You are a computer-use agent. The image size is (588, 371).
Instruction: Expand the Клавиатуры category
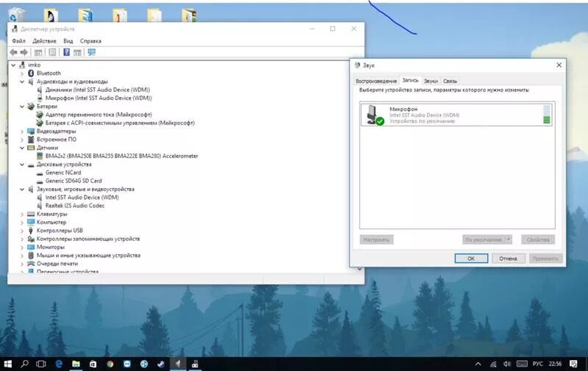tap(22, 214)
